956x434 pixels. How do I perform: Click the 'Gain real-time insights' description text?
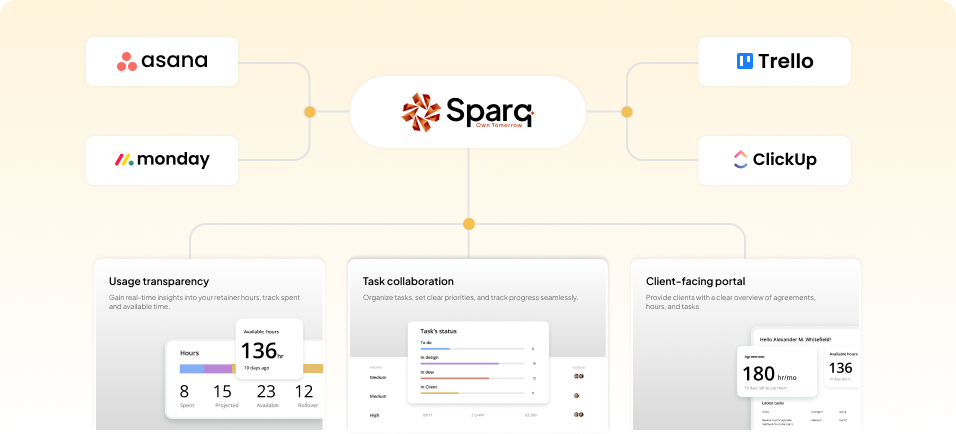[204, 302]
